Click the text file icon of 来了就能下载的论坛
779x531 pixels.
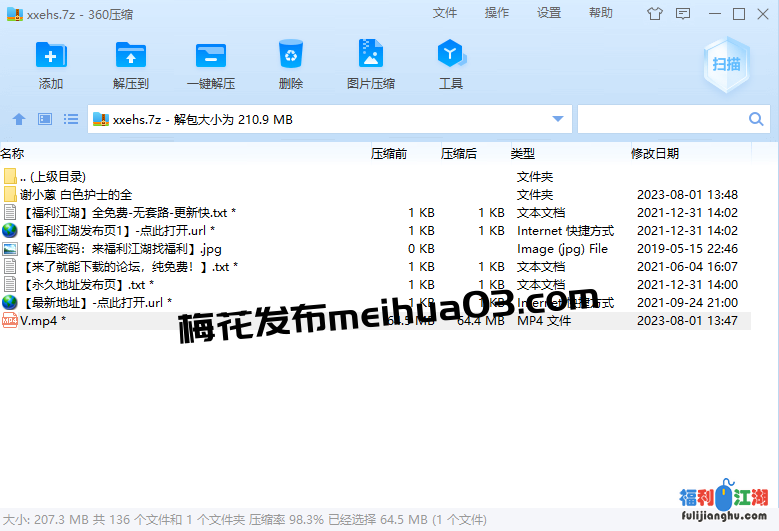[9, 266]
